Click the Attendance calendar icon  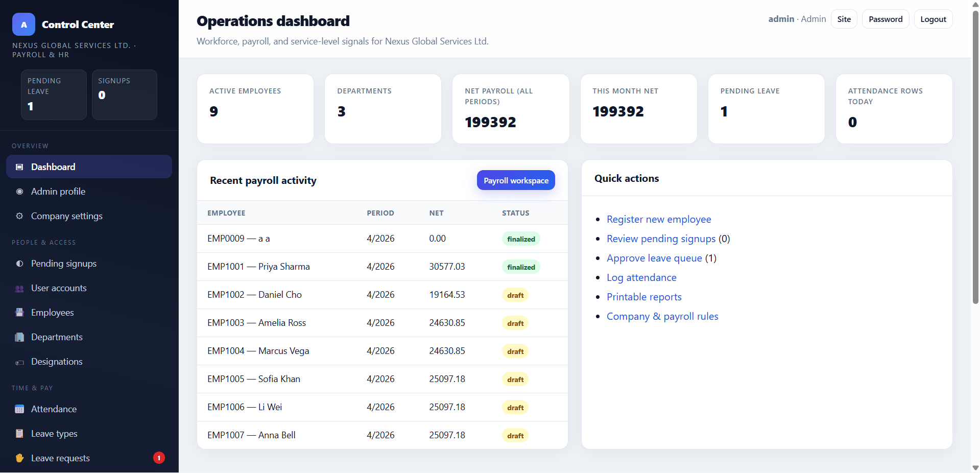[19, 409]
